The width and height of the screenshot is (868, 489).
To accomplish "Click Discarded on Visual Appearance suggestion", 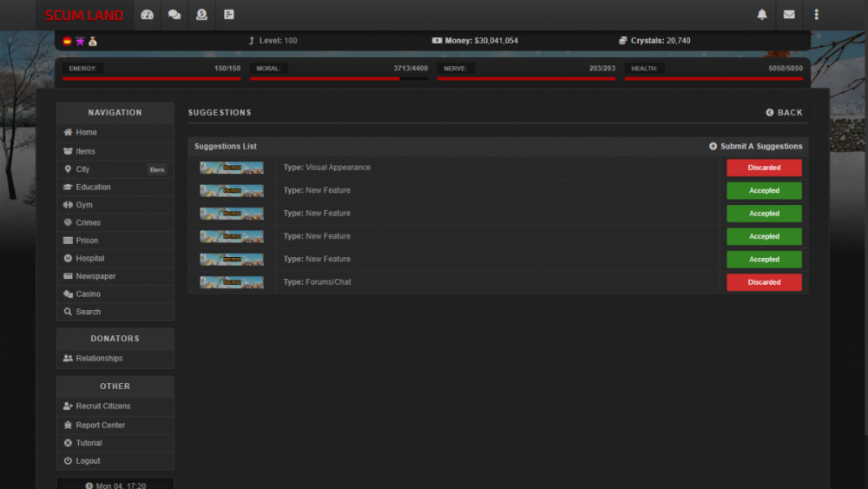I will (x=764, y=168).
